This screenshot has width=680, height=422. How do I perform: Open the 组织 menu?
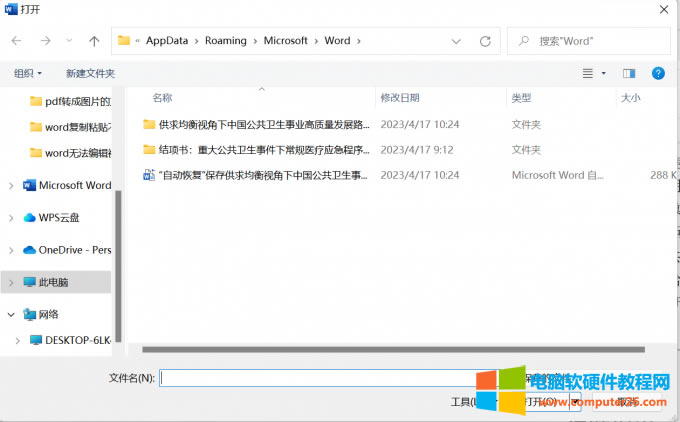27,73
